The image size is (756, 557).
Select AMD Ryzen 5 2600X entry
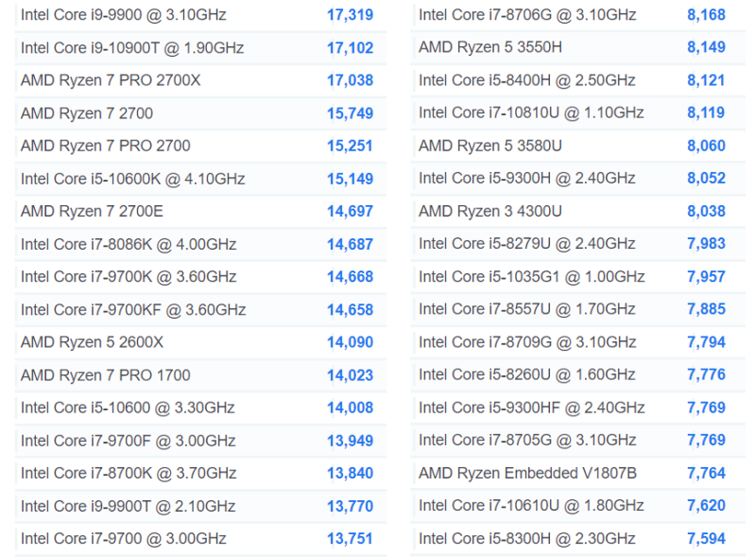coord(92,342)
